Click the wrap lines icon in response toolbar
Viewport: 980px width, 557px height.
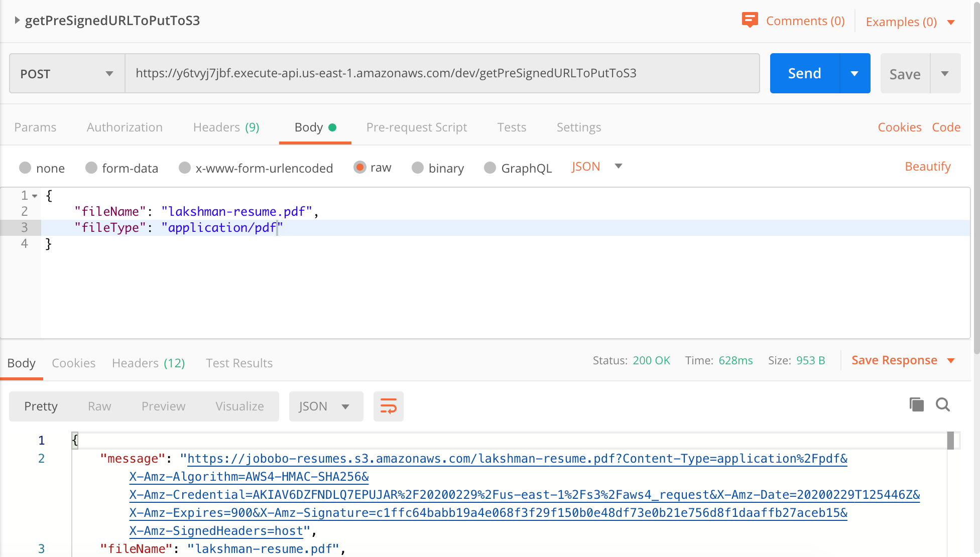388,406
